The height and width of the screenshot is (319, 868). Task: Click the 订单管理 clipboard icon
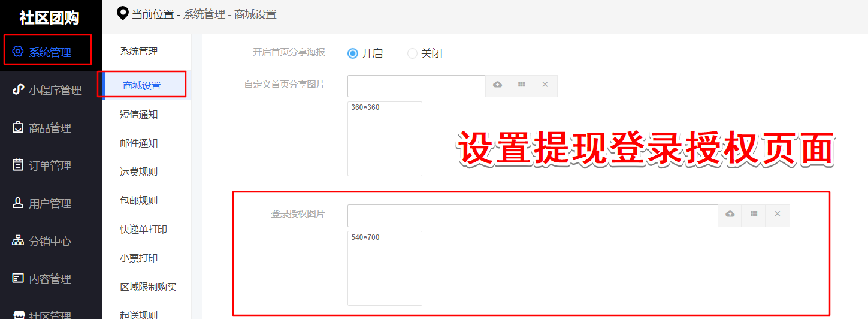pyautogui.click(x=18, y=165)
